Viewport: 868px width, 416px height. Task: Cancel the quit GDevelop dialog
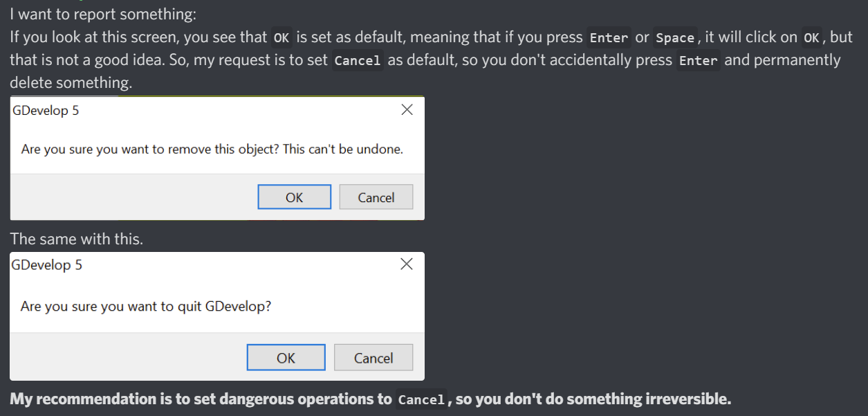tap(373, 358)
